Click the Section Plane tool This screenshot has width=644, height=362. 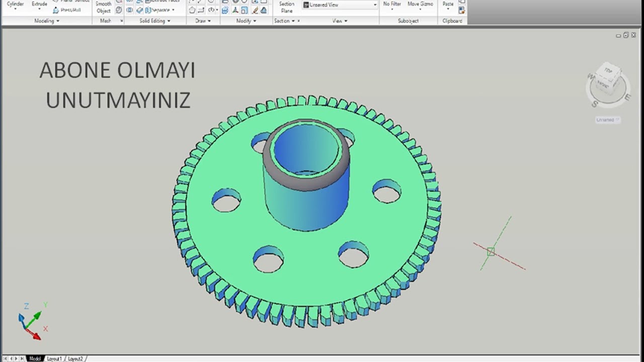(x=287, y=7)
